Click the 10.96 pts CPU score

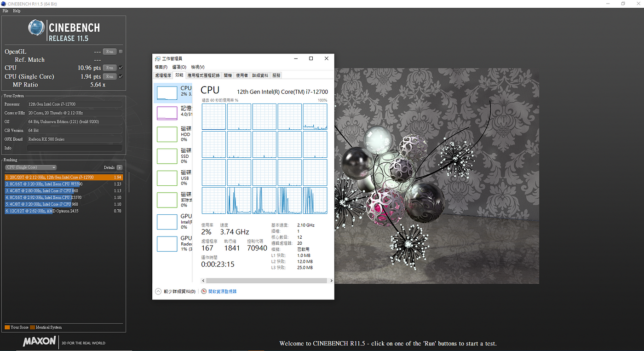[89, 68]
